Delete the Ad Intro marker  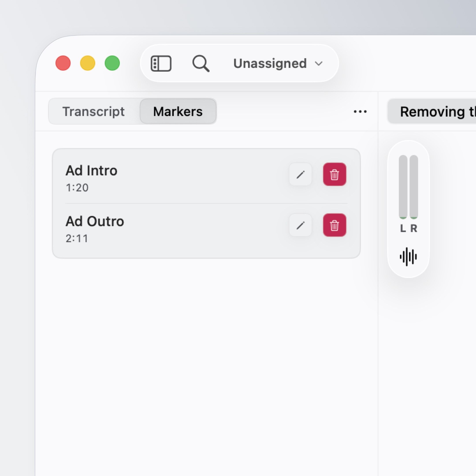[x=335, y=175]
